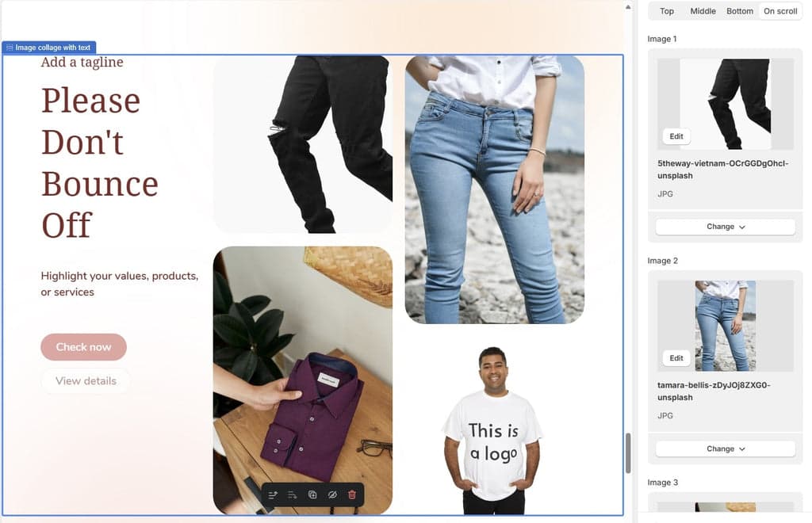Select the '5theway-vietnam-OCrGGDgOhcI-unsplash' filename

click(723, 170)
